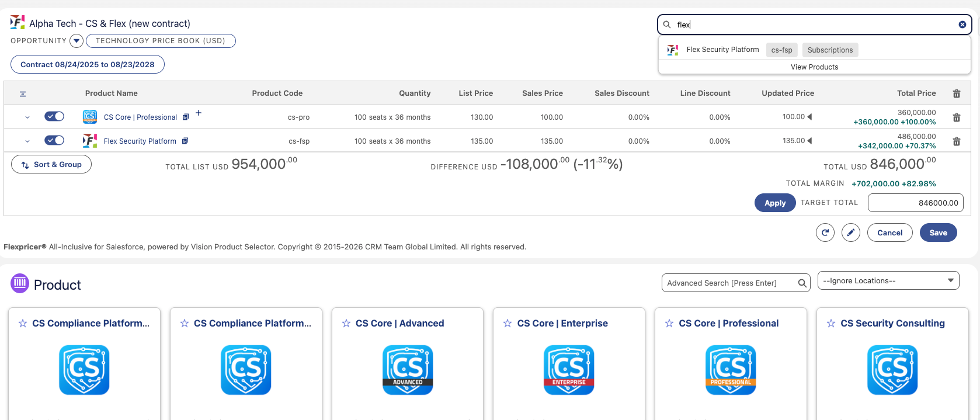This screenshot has width=980, height=420.
Task: Favorite the CS Security Consulting product
Action: 831,323
